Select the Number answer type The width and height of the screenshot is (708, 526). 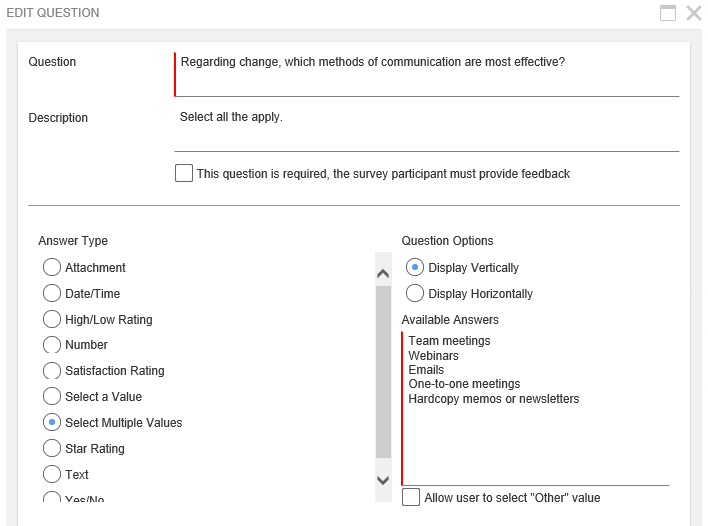pos(52,344)
